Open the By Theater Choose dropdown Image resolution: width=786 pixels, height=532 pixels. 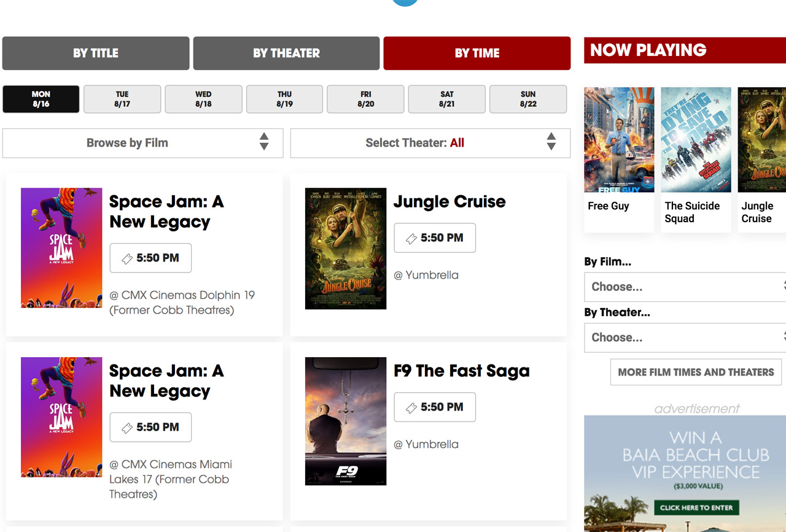pos(685,337)
